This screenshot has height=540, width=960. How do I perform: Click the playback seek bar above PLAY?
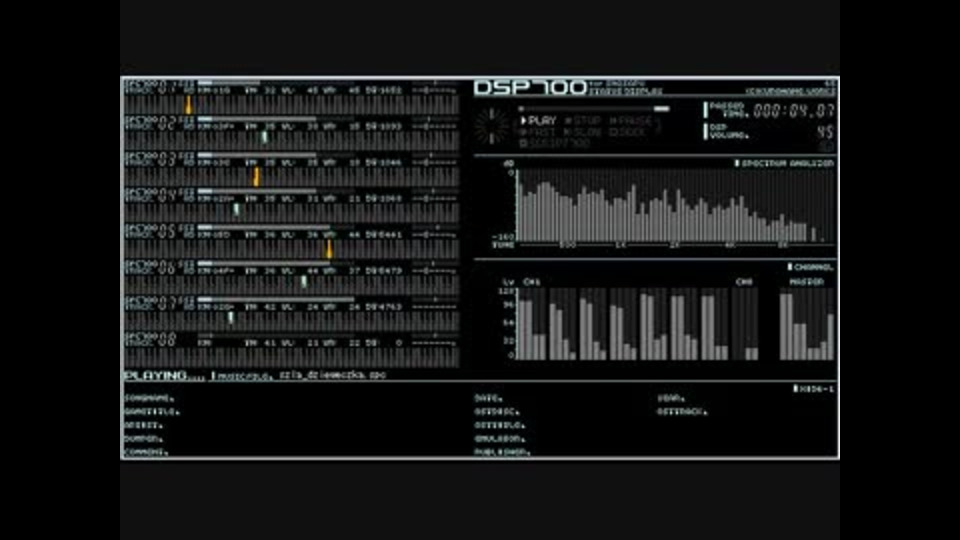coord(594,109)
